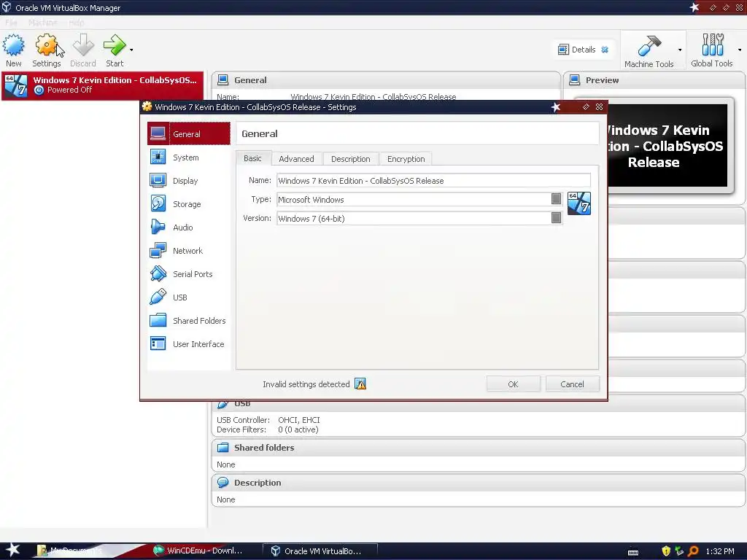Click the shield tray icon
Viewport: 747px width, 560px height.
click(x=666, y=551)
